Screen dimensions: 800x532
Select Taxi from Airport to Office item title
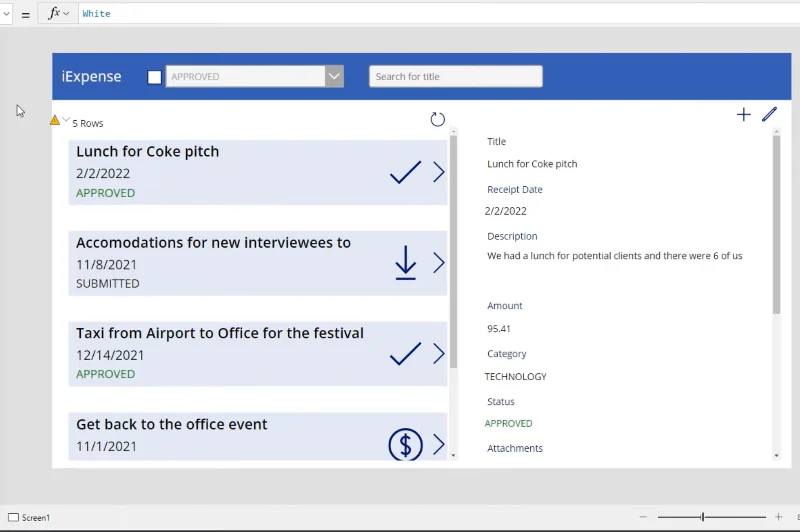click(x=220, y=333)
